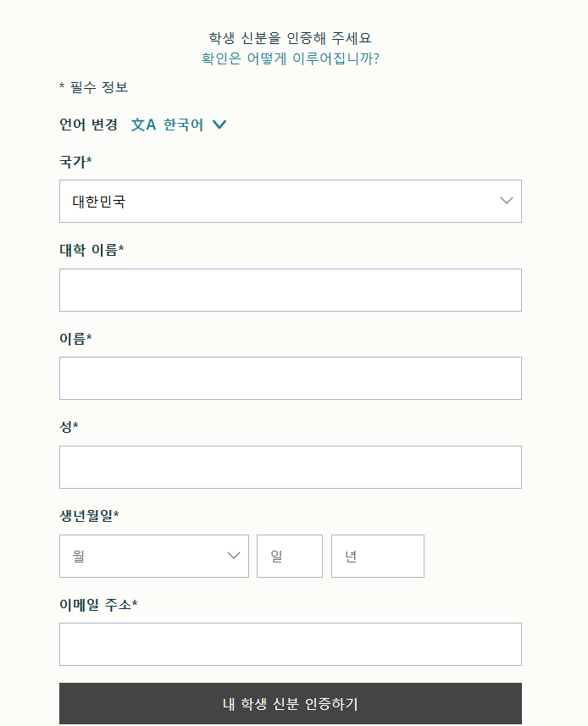The height and width of the screenshot is (726, 588).
Task: Click the 일 day input box
Action: tap(290, 556)
